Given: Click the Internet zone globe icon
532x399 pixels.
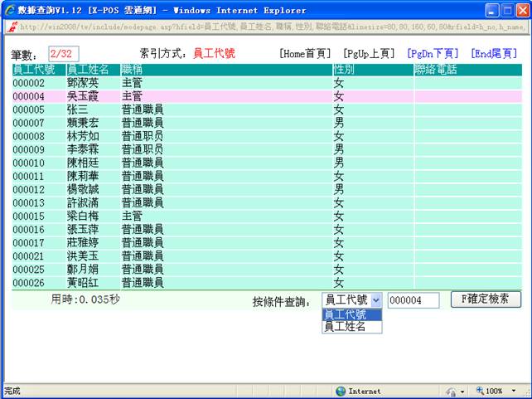Looking at the screenshot, I should pyautogui.click(x=341, y=391).
